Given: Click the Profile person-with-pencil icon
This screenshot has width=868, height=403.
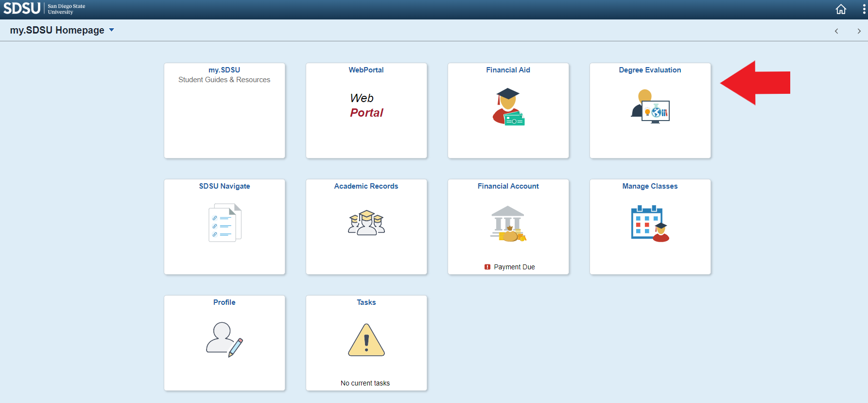Looking at the screenshot, I should tap(225, 339).
